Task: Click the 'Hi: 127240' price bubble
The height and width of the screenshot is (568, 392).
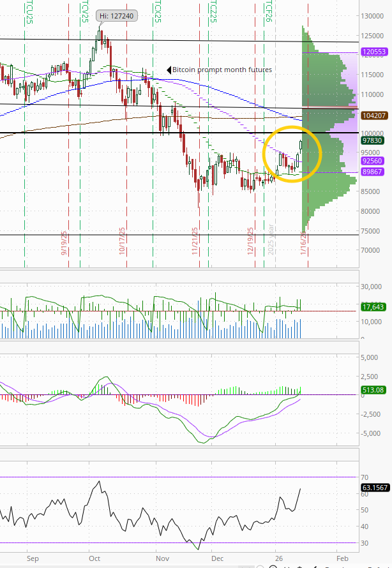Action: click(x=117, y=16)
